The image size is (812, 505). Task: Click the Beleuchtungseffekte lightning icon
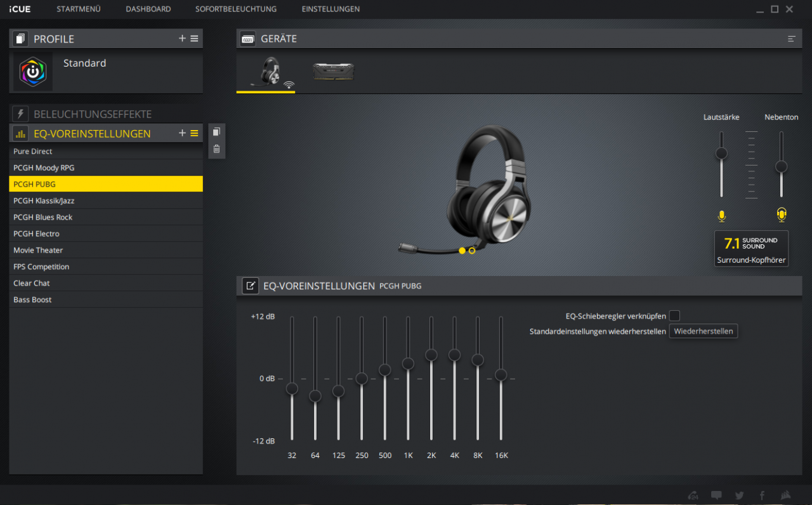tap(20, 114)
